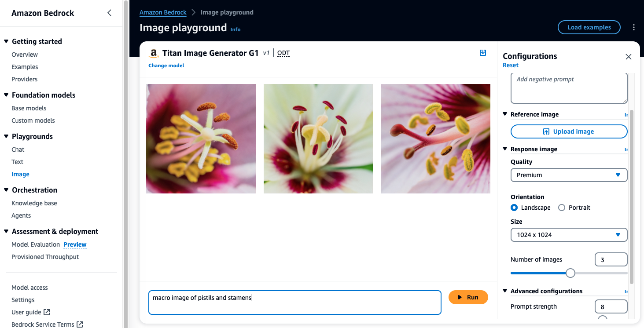Close the Configurations panel
Viewport: 644px width, 328px height.
[629, 57]
